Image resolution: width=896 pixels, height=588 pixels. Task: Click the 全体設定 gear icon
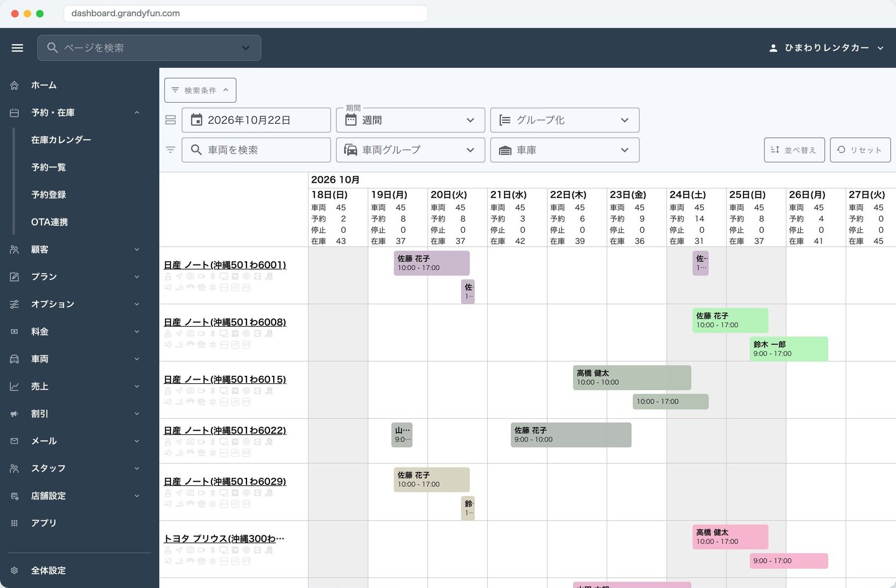(x=14, y=571)
